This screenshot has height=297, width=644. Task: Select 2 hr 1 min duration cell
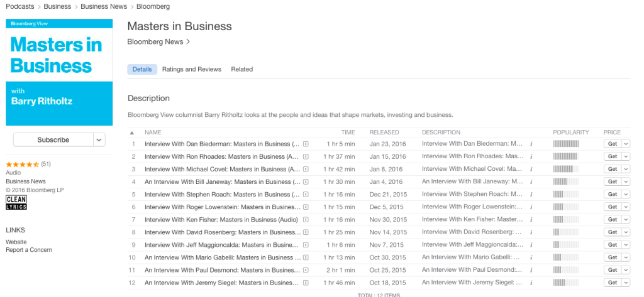[x=340, y=271]
